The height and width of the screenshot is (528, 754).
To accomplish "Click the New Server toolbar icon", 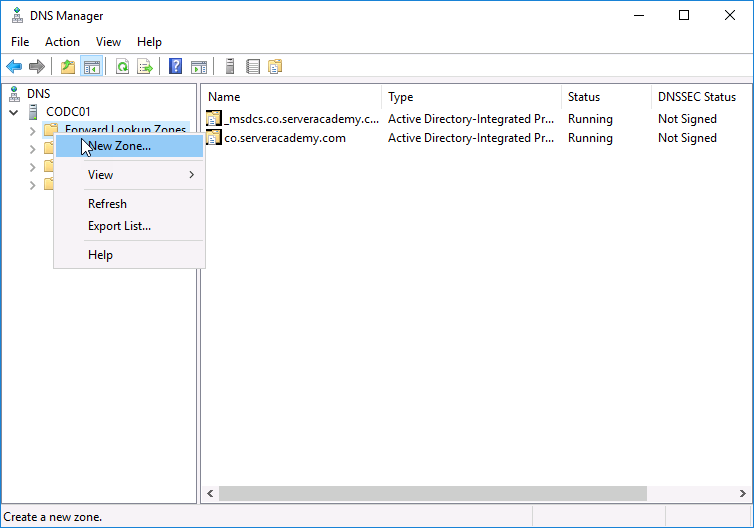I will pyautogui.click(x=230, y=67).
